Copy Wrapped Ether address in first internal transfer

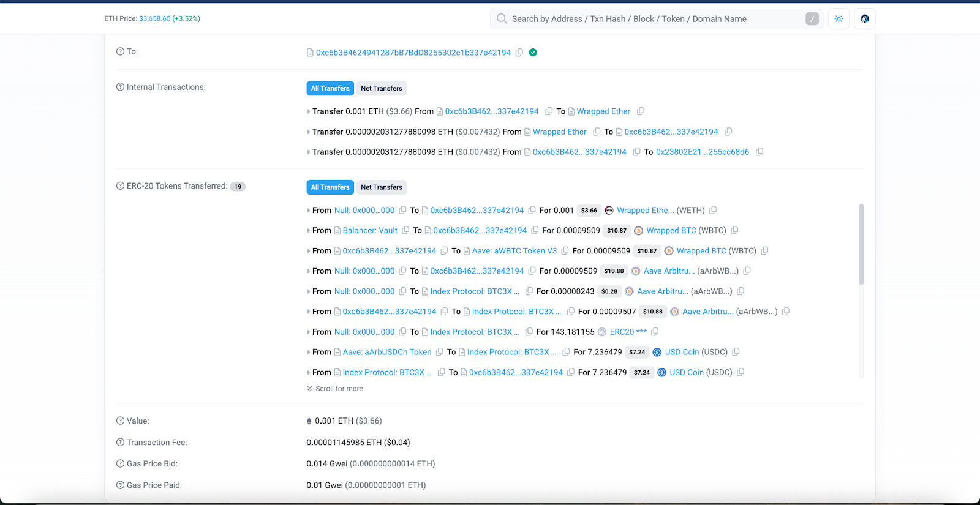[641, 111]
